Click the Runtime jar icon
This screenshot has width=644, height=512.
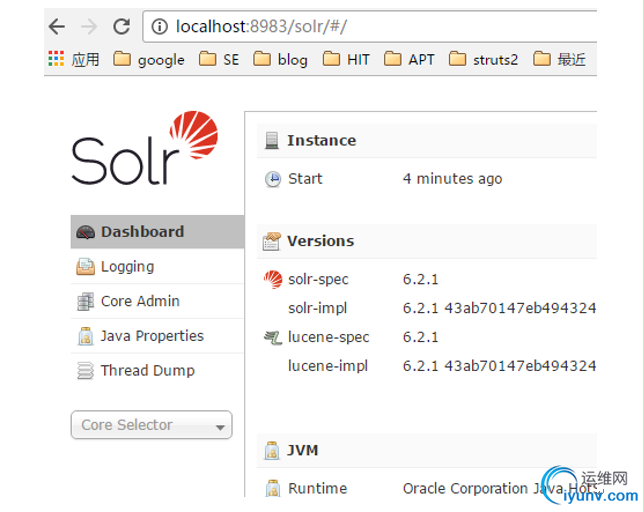[x=273, y=489]
